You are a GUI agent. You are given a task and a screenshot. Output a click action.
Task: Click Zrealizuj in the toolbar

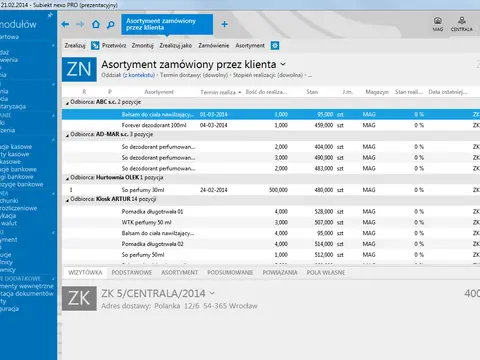click(x=75, y=46)
